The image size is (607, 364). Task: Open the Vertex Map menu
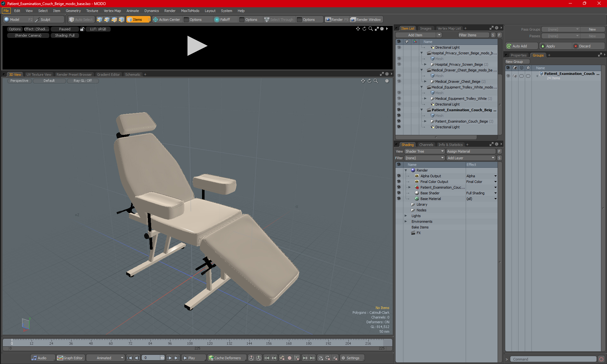pyautogui.click(x=112, y=11)
